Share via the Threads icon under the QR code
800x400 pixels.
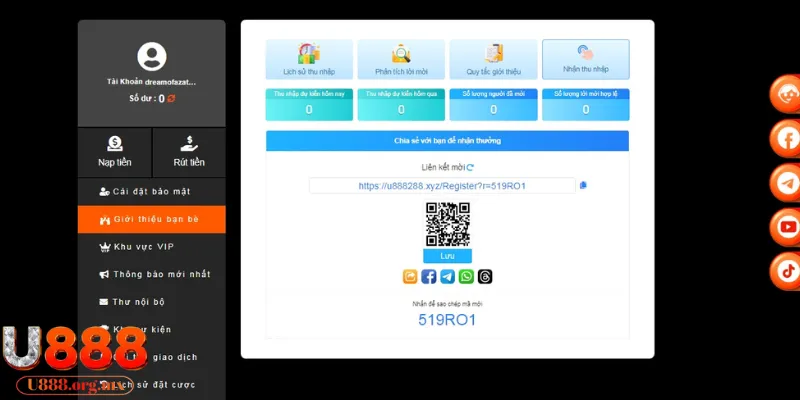click(x=485, y=277)
